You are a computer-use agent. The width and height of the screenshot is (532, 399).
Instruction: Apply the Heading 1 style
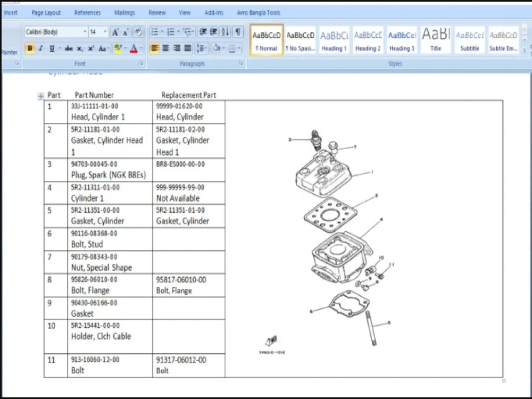[x=334, y=40]
